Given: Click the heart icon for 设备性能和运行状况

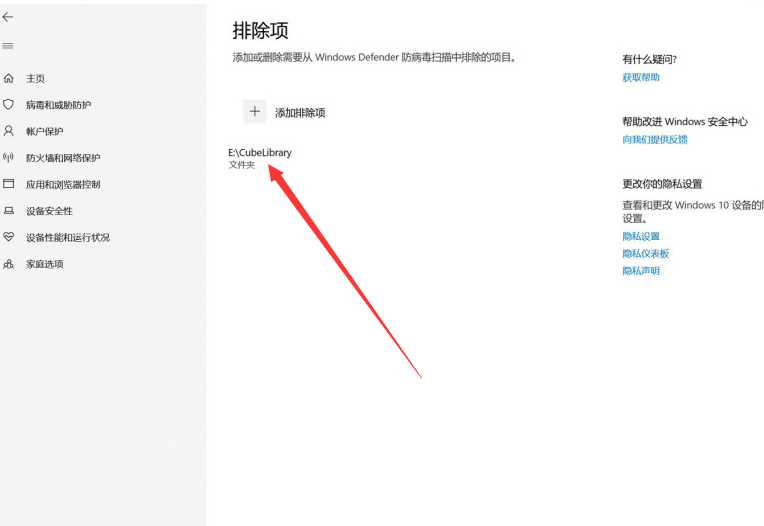Looking at the screenshot, I should click(8, 237).
